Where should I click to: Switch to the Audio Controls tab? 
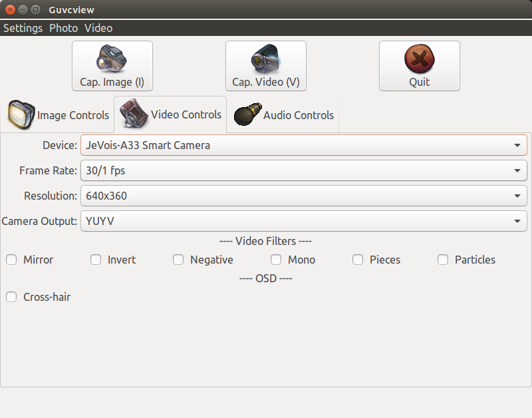[x=283, y=114]
